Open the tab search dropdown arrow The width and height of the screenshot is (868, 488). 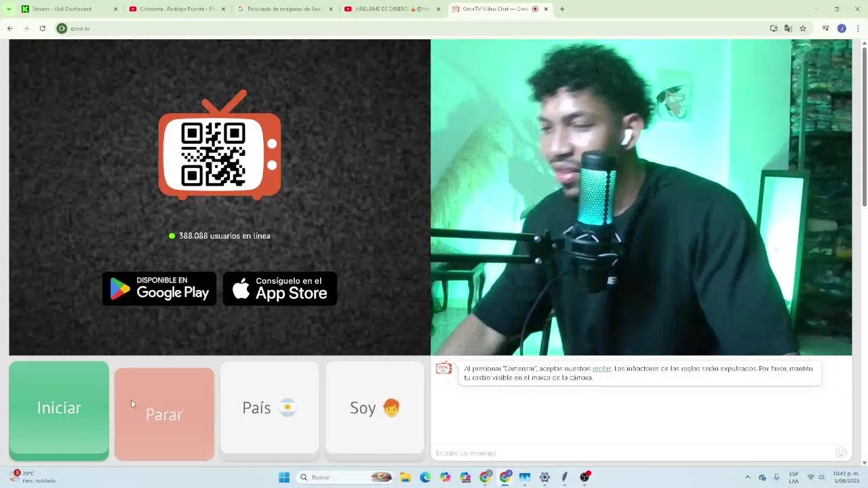(9, 9)
